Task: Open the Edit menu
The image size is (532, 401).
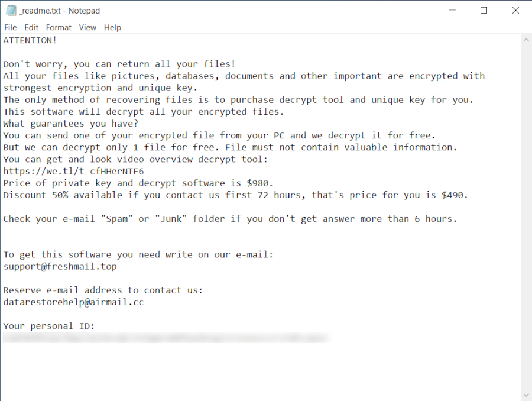Action: click(x=31, y=28)
